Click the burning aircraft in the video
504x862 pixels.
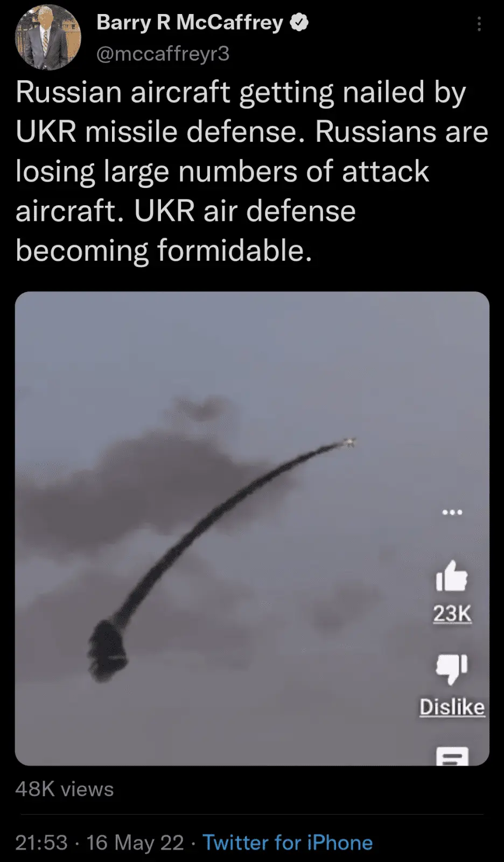point(348,442)
